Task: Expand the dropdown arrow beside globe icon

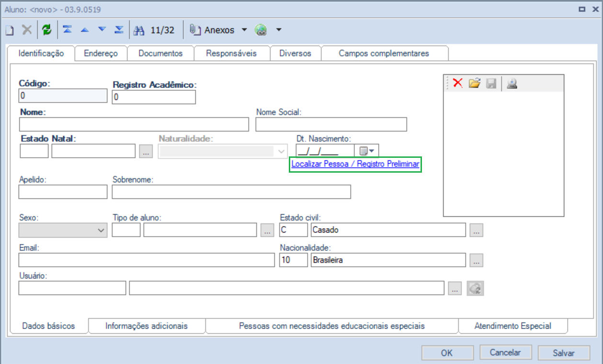Action: (x=278, y=30)
